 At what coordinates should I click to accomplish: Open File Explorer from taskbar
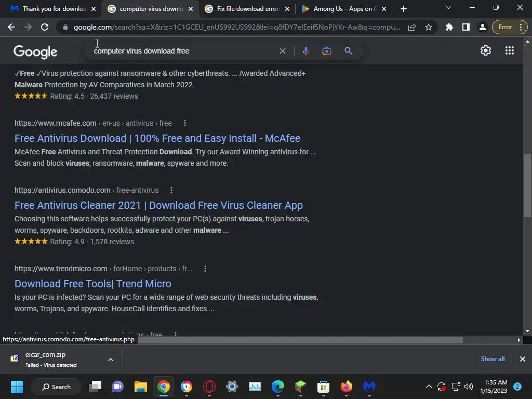coord(140,387)
